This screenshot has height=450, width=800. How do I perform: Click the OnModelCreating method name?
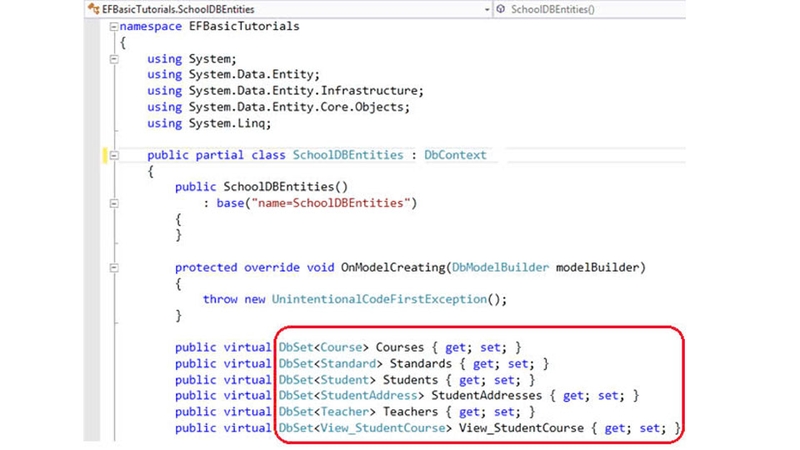393,267
